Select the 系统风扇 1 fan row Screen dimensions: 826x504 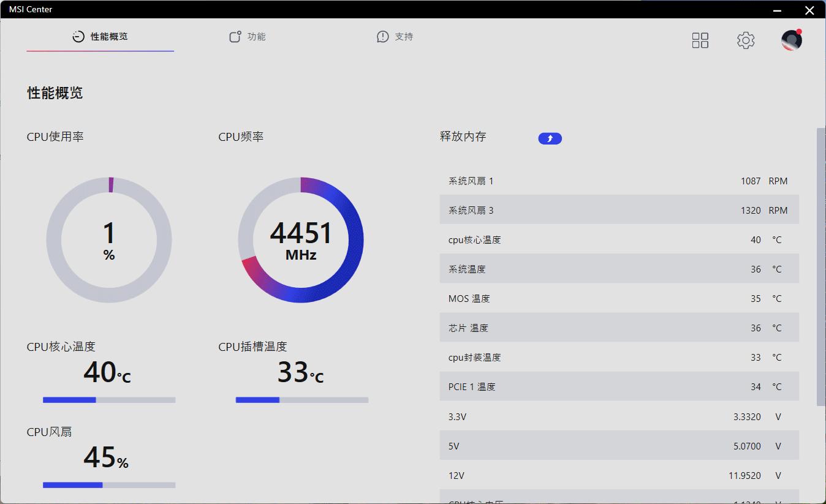(619, 181)
